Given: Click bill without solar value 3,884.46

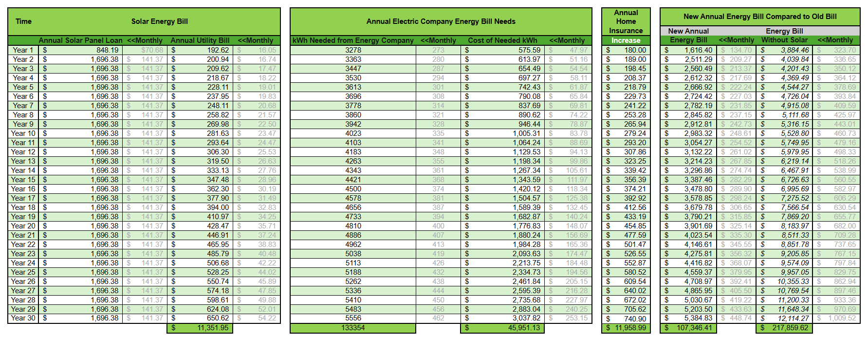Looking at the screenshot, I should tap(784, 50).
